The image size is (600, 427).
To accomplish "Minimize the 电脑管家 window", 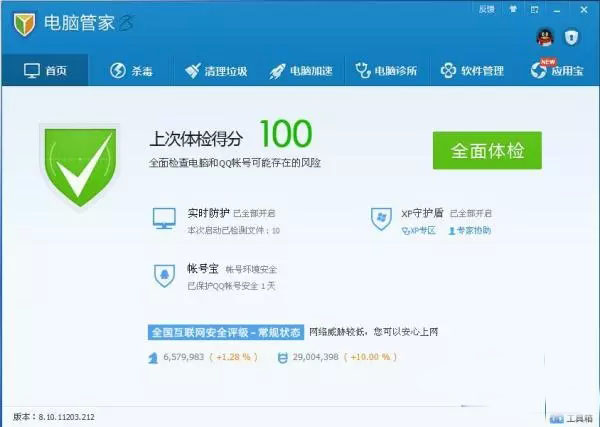I will pos(557,10).
